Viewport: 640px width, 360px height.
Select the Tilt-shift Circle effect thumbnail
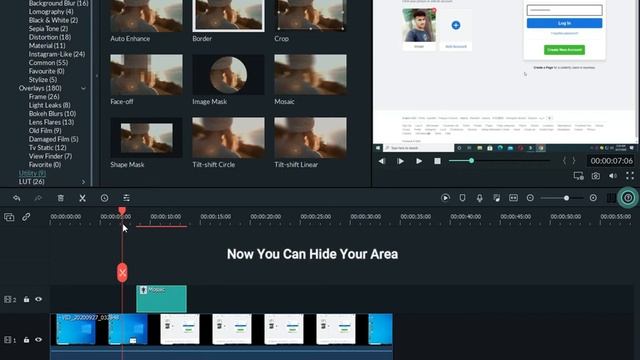[228, 138]
